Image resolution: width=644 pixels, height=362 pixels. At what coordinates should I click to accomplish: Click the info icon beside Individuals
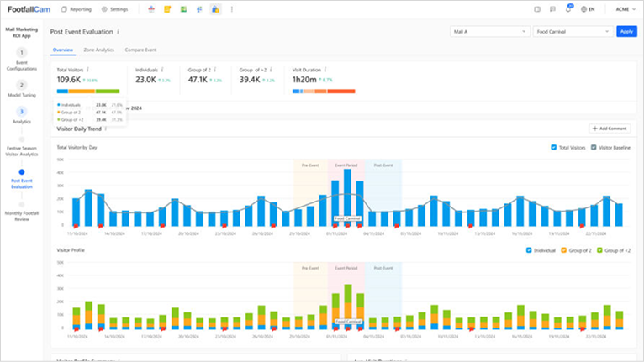pos(162,70)
